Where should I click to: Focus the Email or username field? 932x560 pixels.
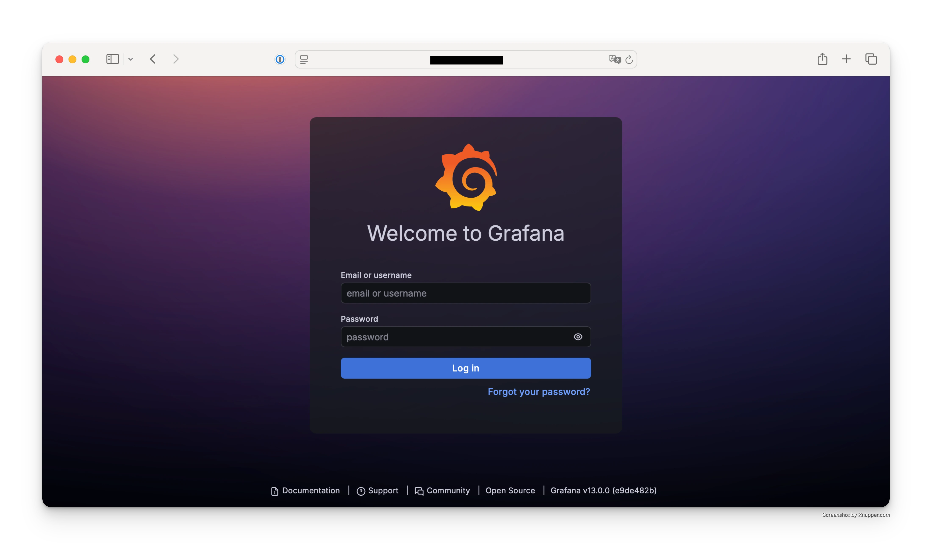tap(466, 293)
